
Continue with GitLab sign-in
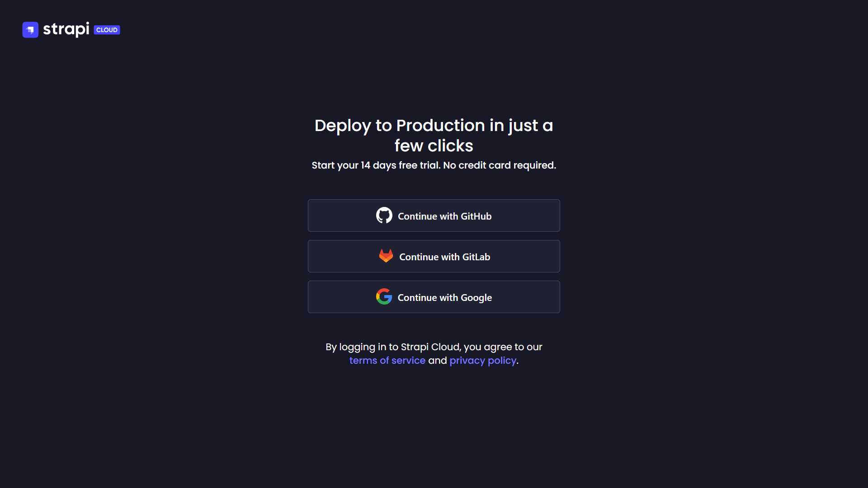(434, 256)
